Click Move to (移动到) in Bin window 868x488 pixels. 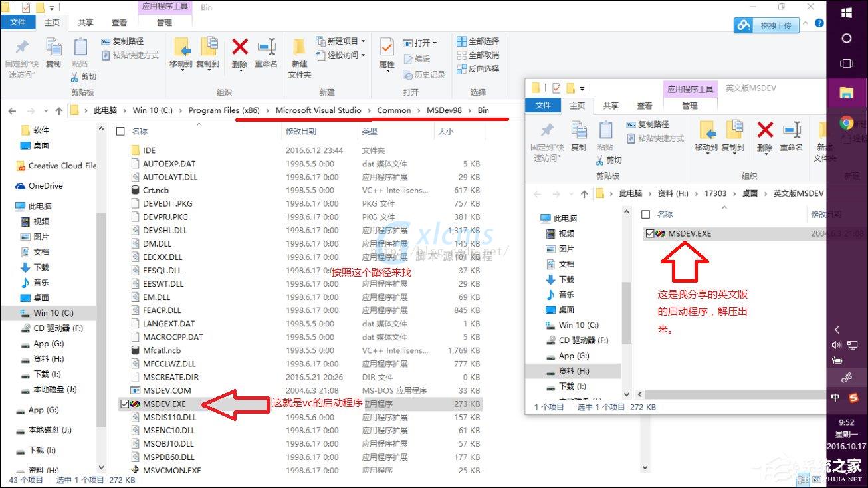181,53
